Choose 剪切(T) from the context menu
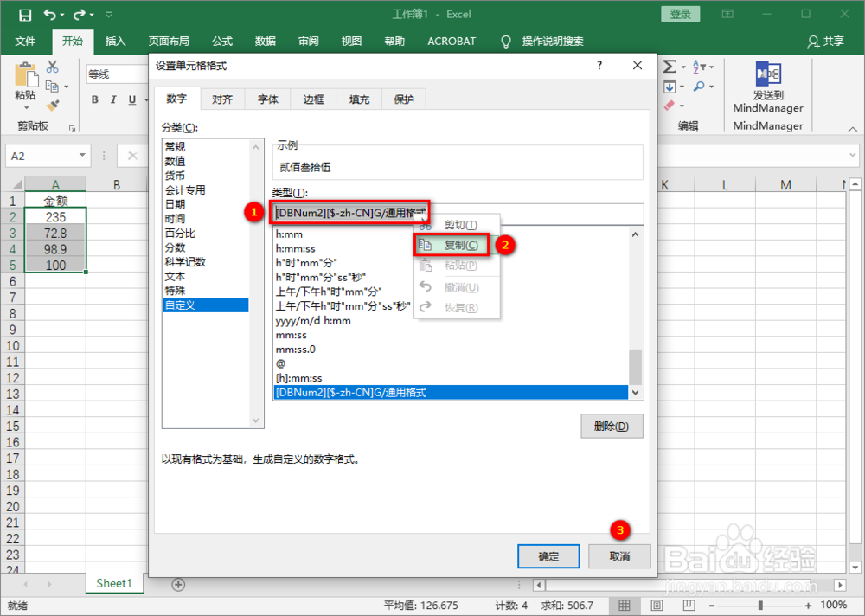The height and width of the screenshot is (616, 865). [x=458, y=225]
